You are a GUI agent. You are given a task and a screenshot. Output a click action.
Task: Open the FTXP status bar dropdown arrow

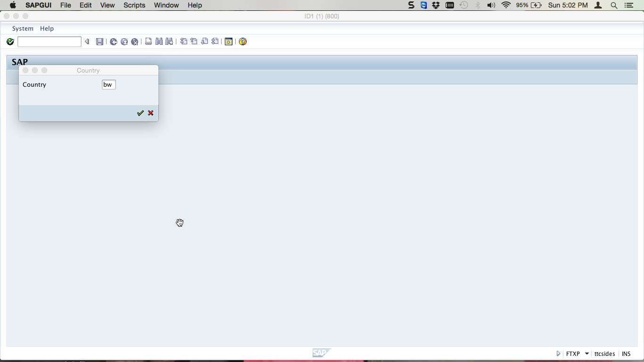pyautogui.click(x=586, y=354)
